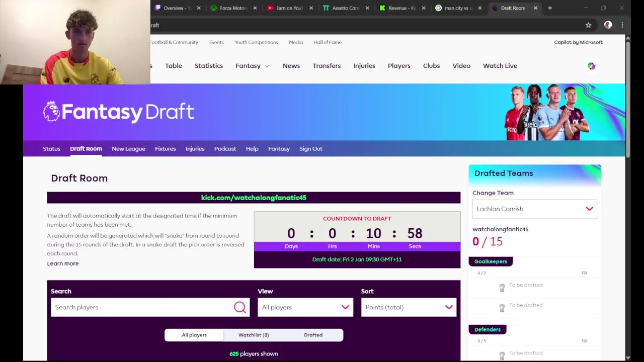Click Copilot by Microsoft text
644x362 pixels.
point(579,42)
